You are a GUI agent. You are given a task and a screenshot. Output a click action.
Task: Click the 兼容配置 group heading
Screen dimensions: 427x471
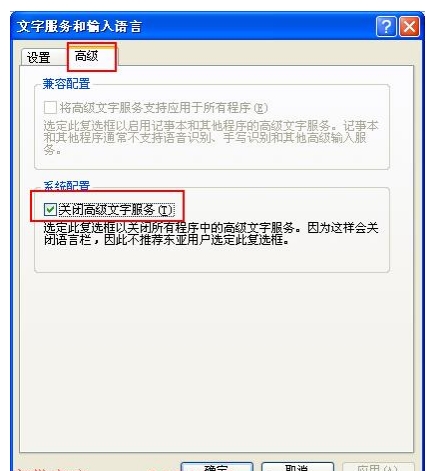pos(66,84)
